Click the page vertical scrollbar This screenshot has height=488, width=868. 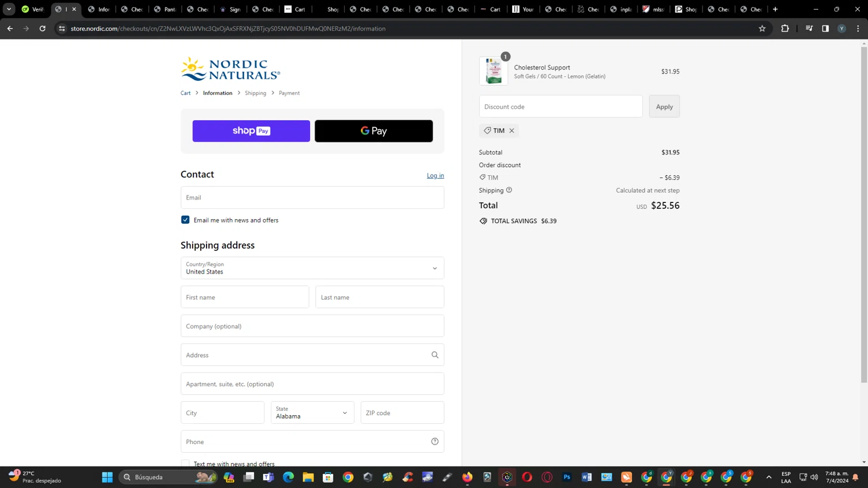[x=864, y=215]
